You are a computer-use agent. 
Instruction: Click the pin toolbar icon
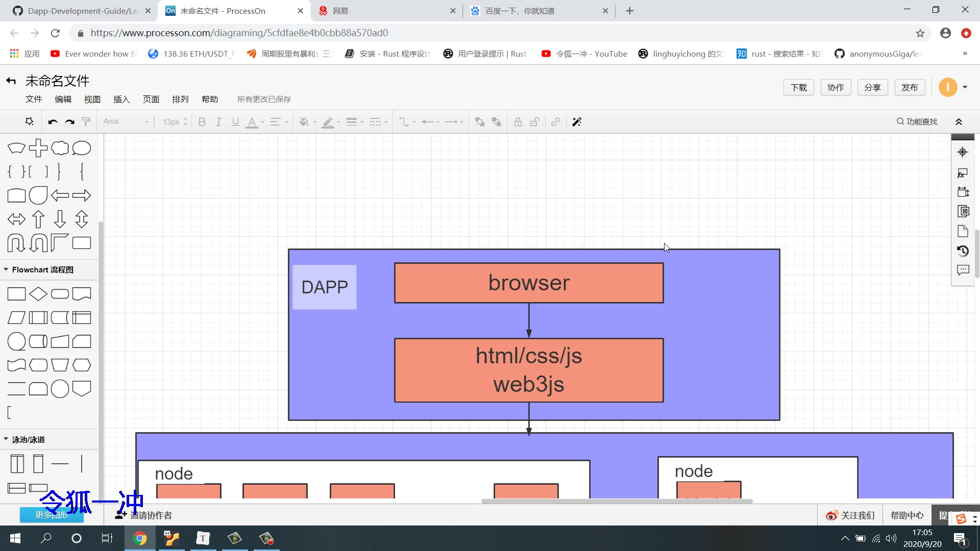pyautogui.click(x=30, y=121)
